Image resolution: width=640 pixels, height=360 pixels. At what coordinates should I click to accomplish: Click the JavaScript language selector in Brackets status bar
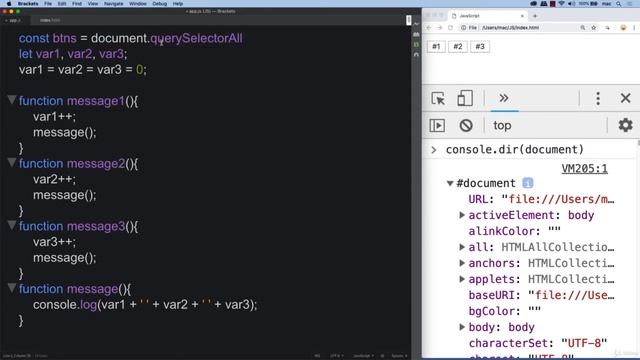pyautogui.click(x=363, y=356)
